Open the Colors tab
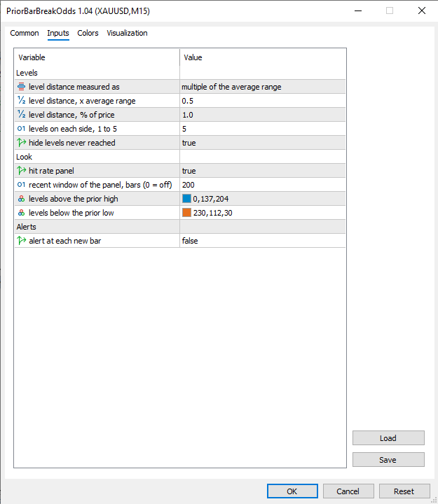Screen dimensions: 438x504 click(x=88, y=33)
